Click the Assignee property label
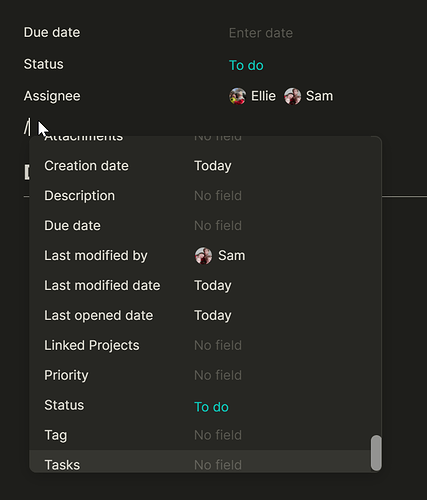The height and width of the screenshot is (500, 427). (52, 96)
